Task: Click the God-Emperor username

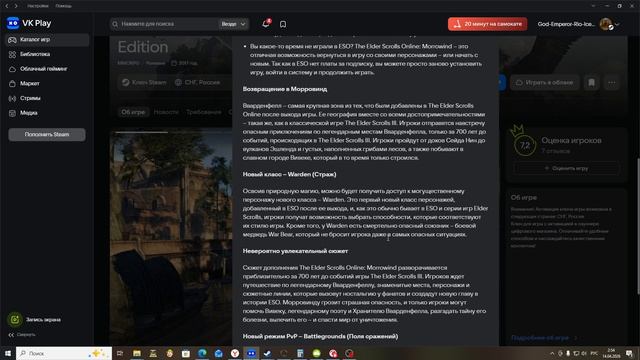Action: pos(566,24)
